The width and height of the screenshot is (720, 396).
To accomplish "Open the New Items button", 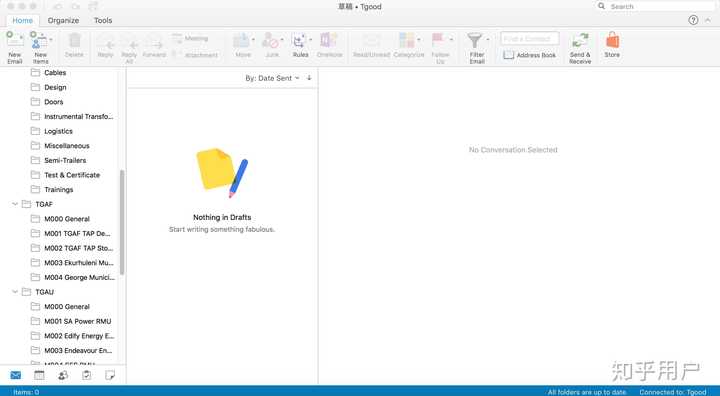I will point(40,47).
